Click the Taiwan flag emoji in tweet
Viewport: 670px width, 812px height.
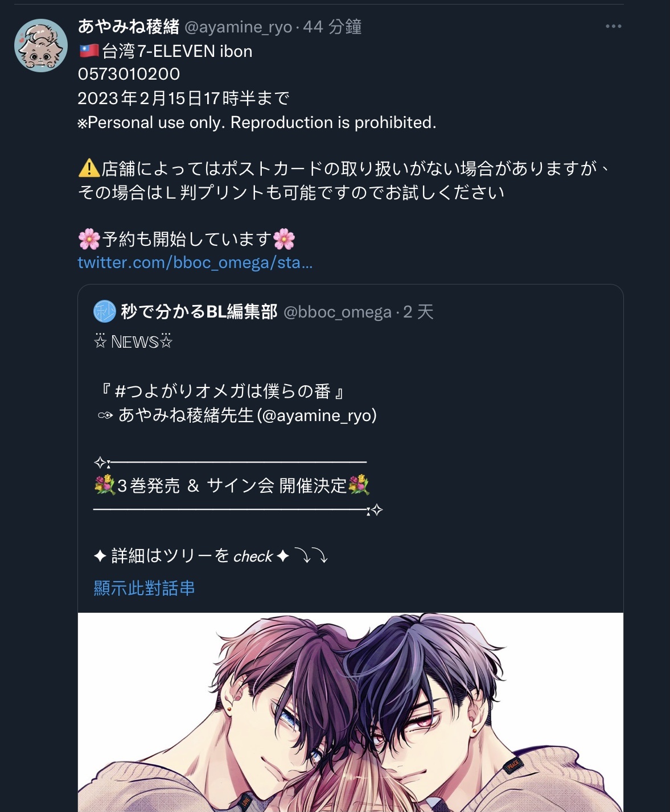tap(89, 51)
